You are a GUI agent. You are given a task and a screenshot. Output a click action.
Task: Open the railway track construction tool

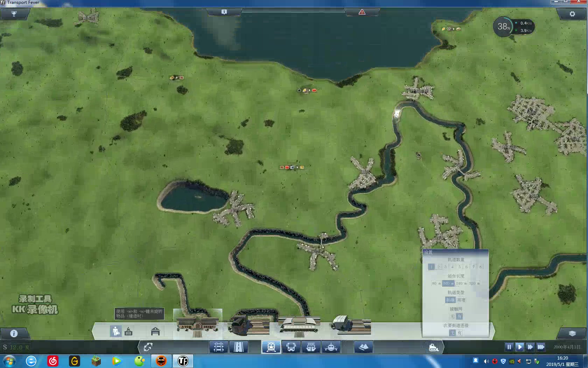tap(219, 347)
